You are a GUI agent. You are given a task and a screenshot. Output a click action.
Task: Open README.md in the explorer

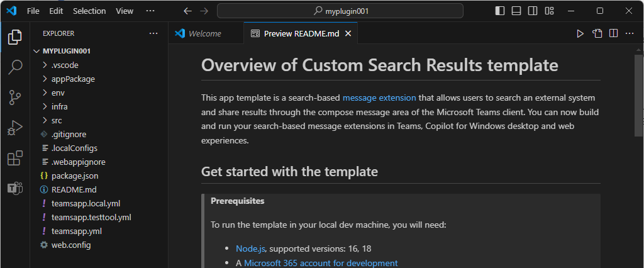click(x=99, y=190)
